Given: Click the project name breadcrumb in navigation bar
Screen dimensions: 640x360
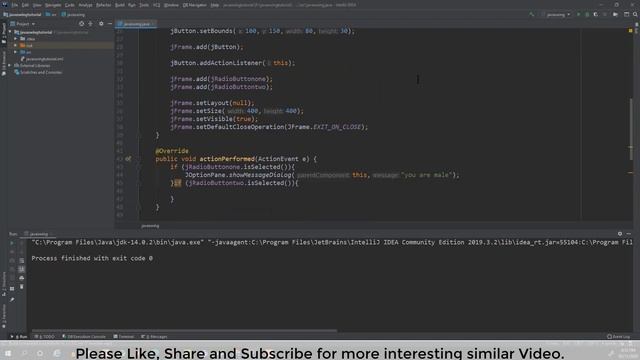Looking at the screenshot, I should click(22, 15).
